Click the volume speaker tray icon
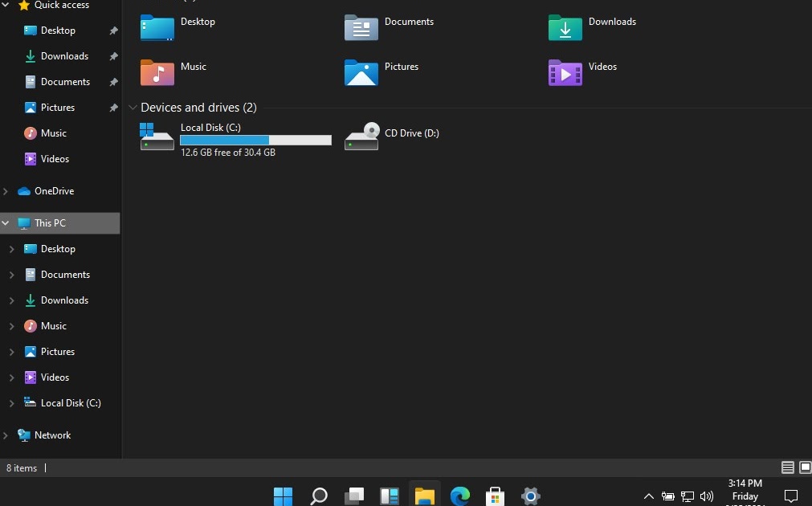Image resolution: width=812 pixels, height=506 pixels. pyautogui.click(x=706, y=496)
